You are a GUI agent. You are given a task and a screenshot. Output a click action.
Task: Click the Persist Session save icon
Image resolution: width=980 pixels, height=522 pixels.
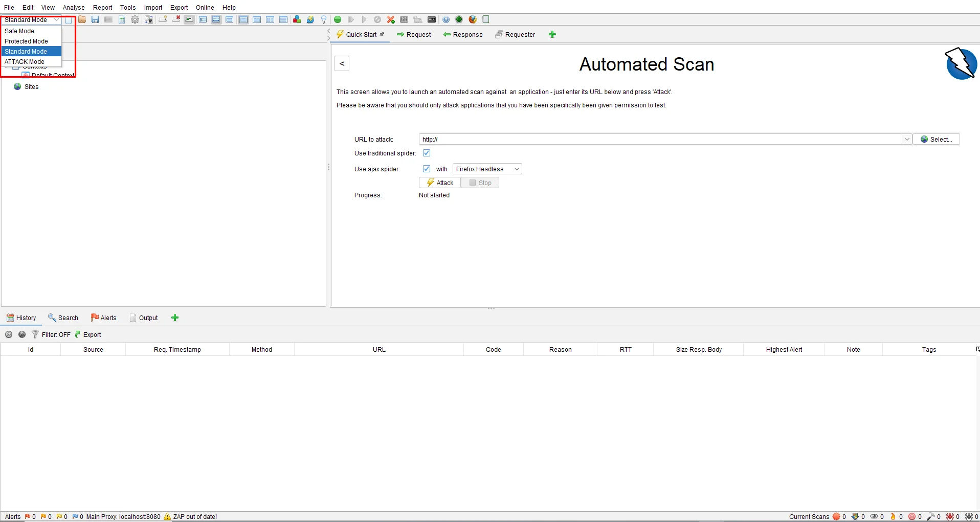[95, 19]
